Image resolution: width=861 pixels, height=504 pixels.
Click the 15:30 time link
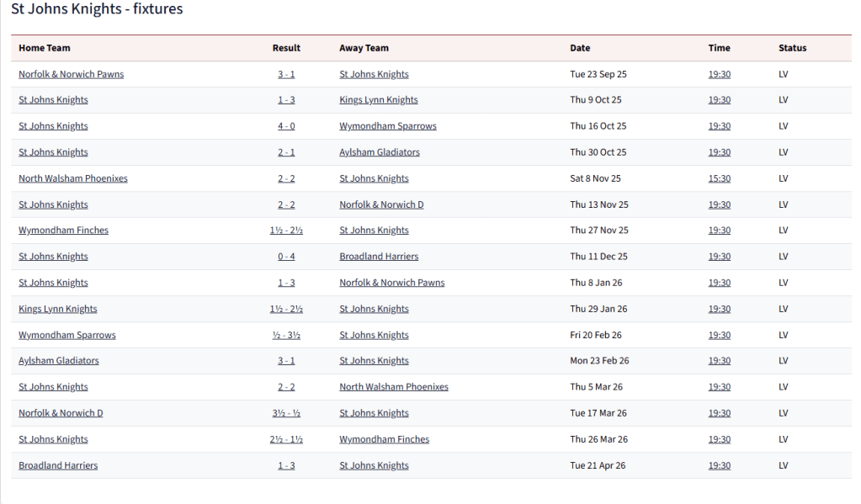(719, 178)
